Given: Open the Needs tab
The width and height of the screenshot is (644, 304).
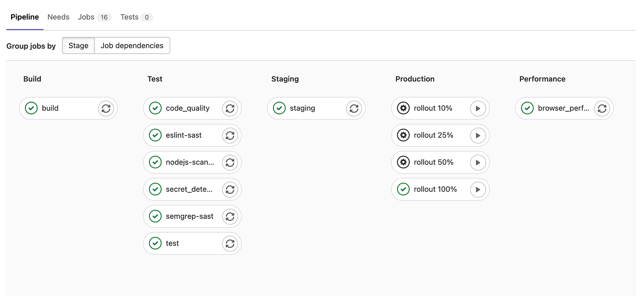Looking at the screenshot, I should point(58,17).
